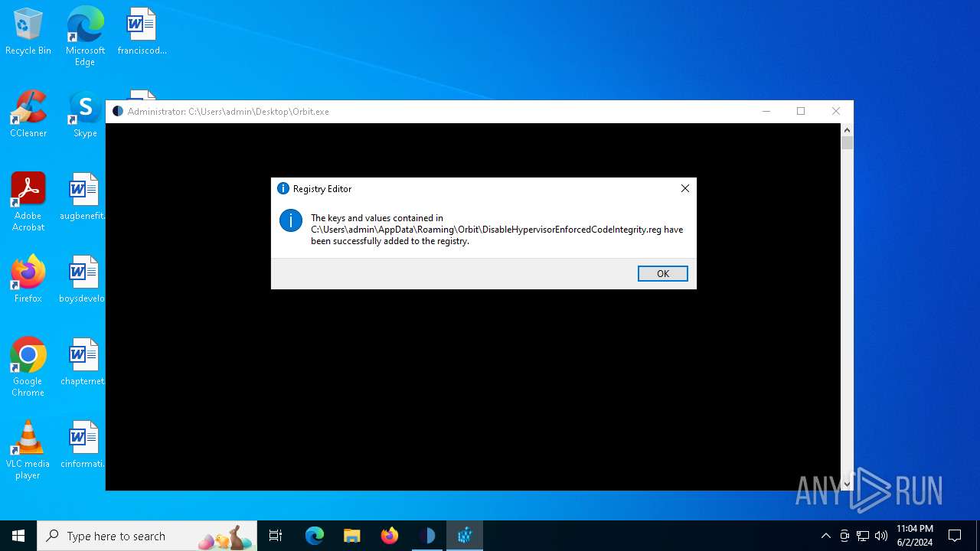Show hidden system tray icons
The width and height of the screenshot is (980, 551).
pyautogui.click(x=825, y=536)
